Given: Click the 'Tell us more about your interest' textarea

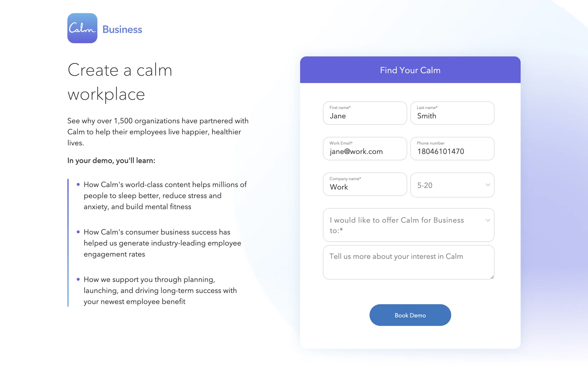Looking at the screenshot, I should click(x=408, y=262).
